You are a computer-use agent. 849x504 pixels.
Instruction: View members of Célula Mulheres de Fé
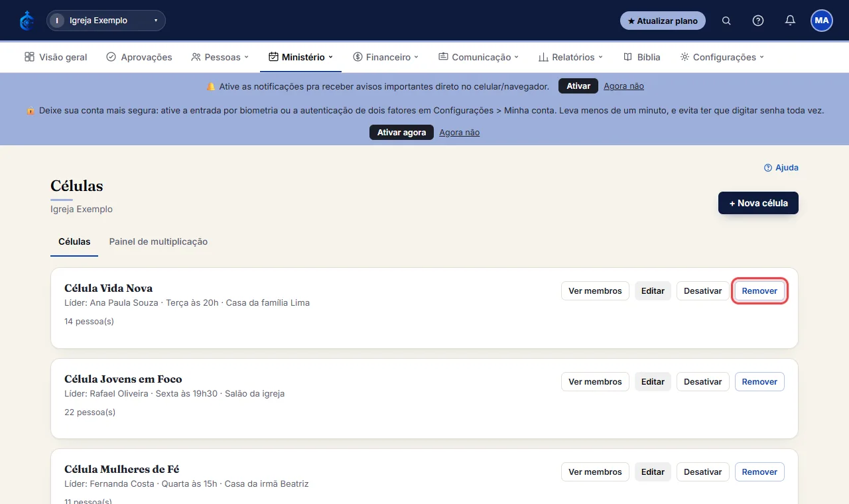coord(595,472)
